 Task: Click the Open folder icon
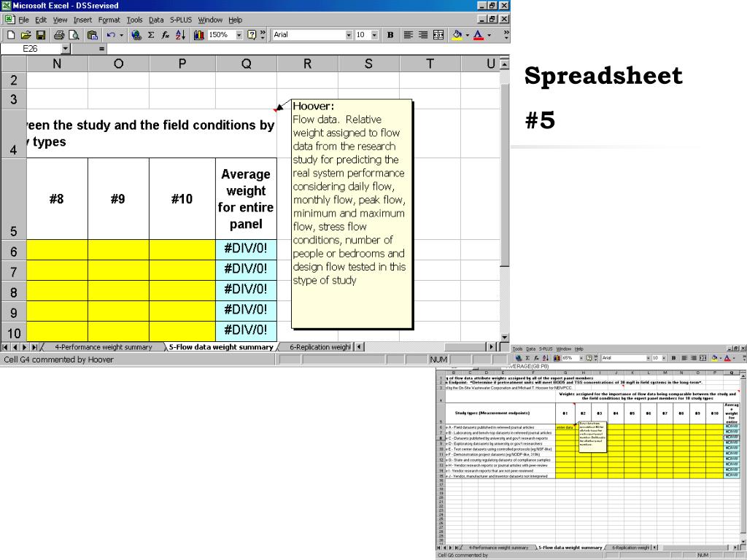tap(26, 35)
